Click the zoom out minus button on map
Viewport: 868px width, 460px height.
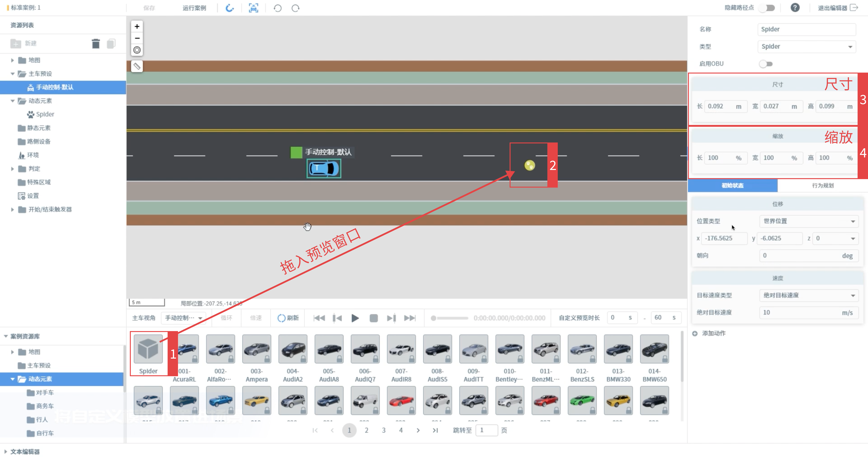click(x=137, y=38)
